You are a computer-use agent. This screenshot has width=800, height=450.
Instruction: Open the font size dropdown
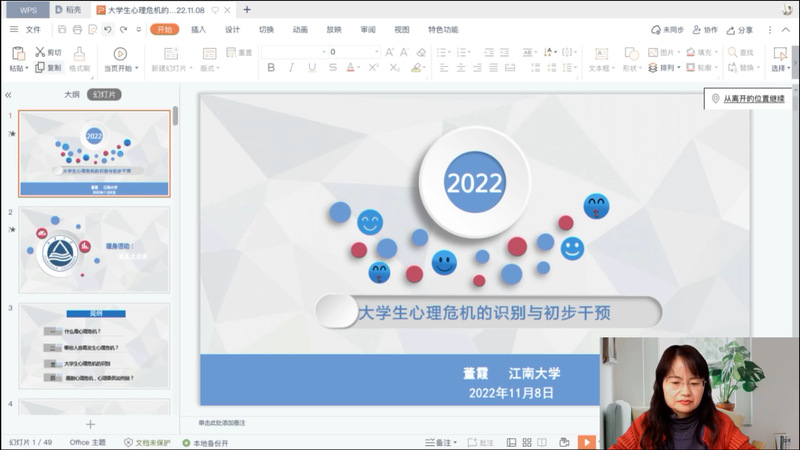(376, 52)
